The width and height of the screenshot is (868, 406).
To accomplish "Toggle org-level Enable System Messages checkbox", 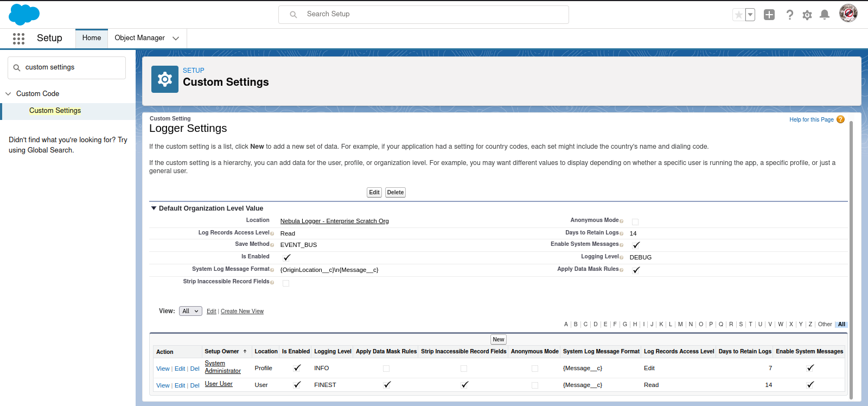I will 636,245.
